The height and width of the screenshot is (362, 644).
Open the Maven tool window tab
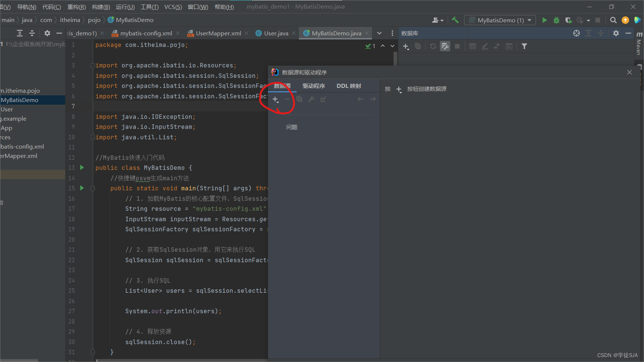point(639,44)
